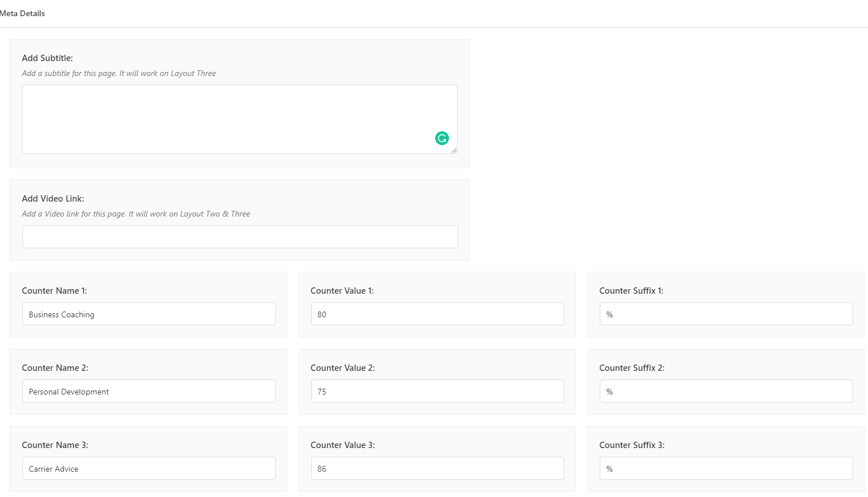This screenshot has width=868, height=497.
Task: Click the 'Counter Suffix 2:' label
Action: click(632, 368)
